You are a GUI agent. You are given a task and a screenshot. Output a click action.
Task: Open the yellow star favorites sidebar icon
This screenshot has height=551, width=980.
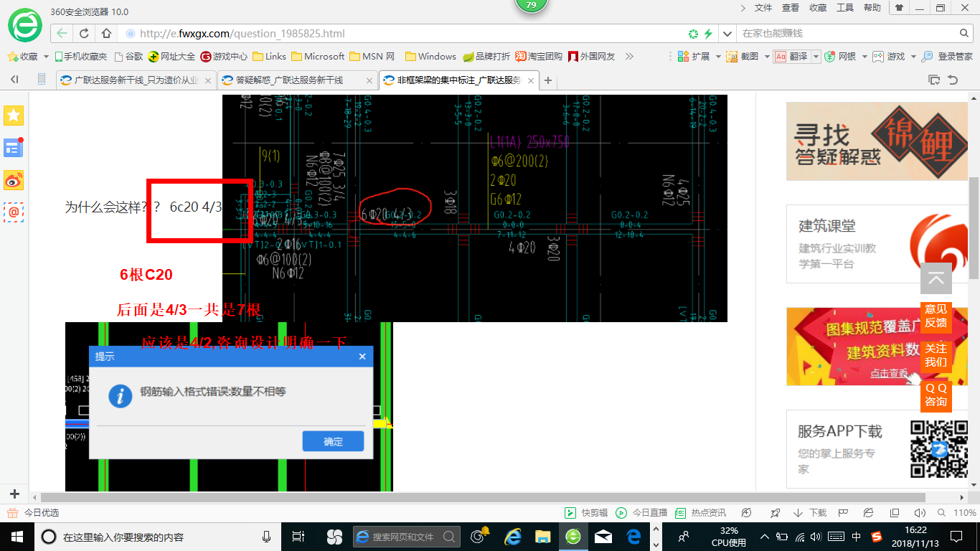pos(14,115)
